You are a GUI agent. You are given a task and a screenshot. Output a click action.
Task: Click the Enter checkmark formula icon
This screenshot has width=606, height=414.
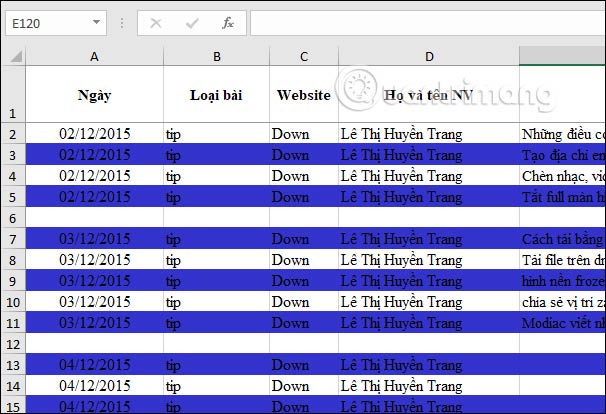click(192, 24)
